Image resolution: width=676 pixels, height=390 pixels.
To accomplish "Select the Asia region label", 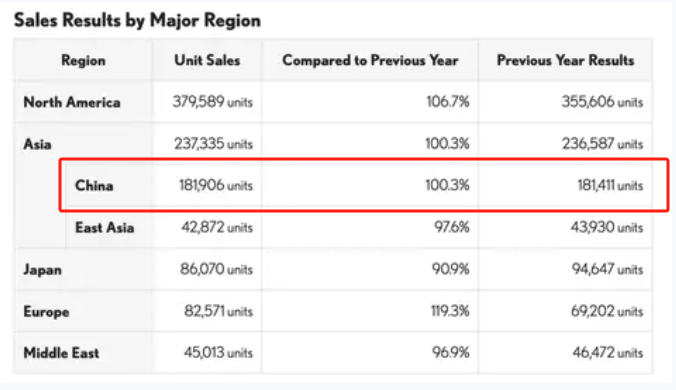I will (37, 144).
